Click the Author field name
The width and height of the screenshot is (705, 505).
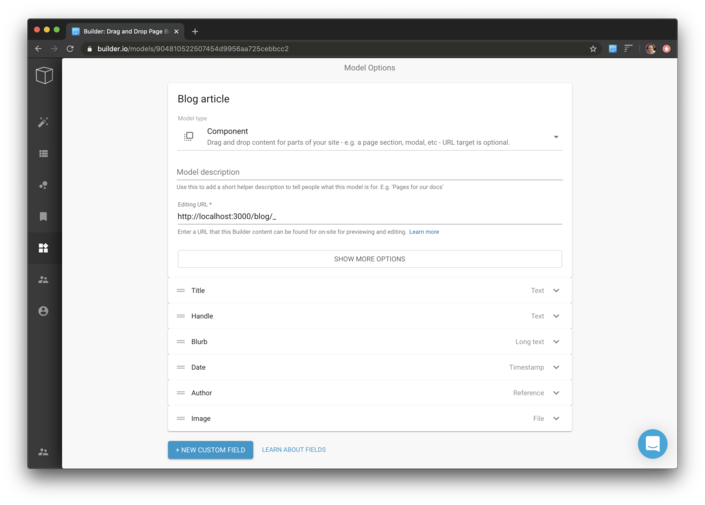point(201,393)
